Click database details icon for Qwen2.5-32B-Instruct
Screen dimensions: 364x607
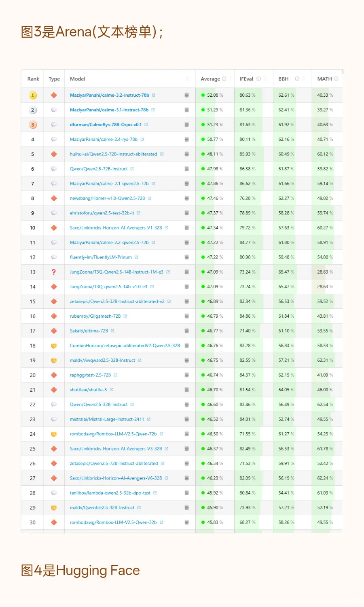(186, 405)
